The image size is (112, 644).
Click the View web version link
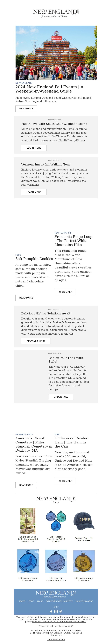click(x=56, y=640)
